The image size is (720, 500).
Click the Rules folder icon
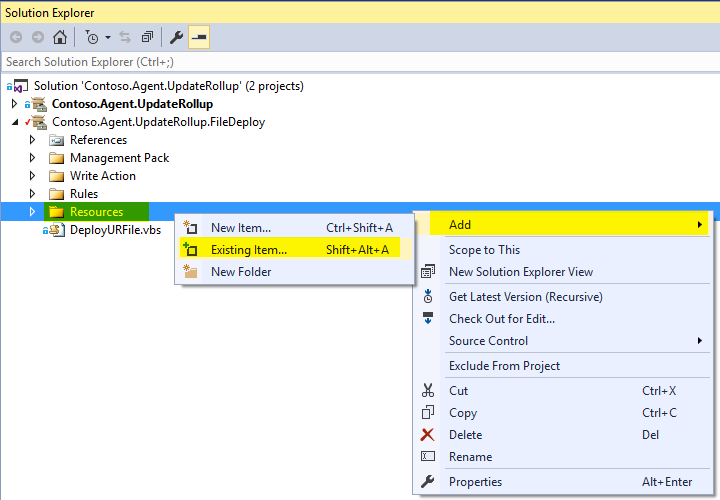click(x=56, y=194)
